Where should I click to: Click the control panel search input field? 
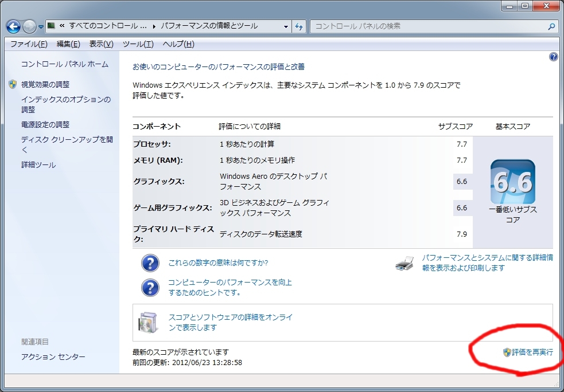coord(427,26)
